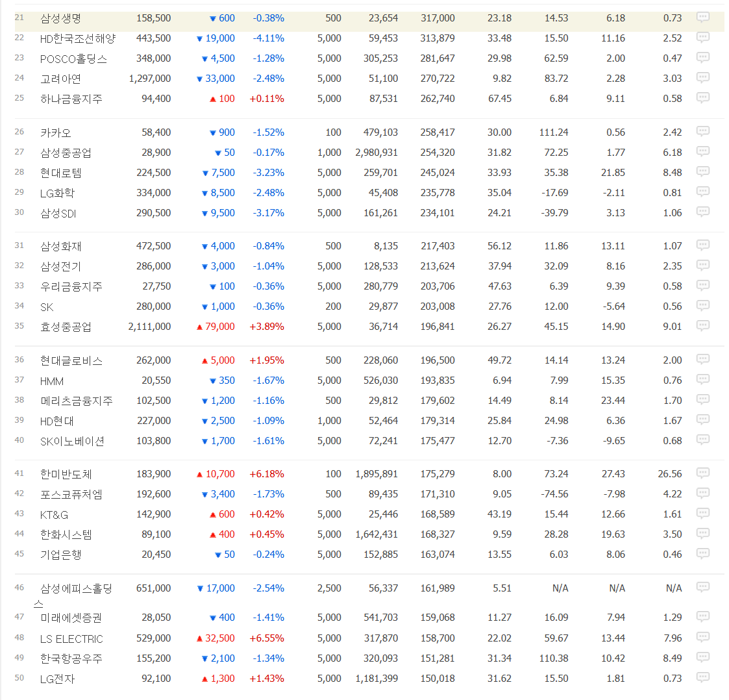Open the 카카오 stock link
The width and height of the screenshot is (729, 700).
coord(56,132)
